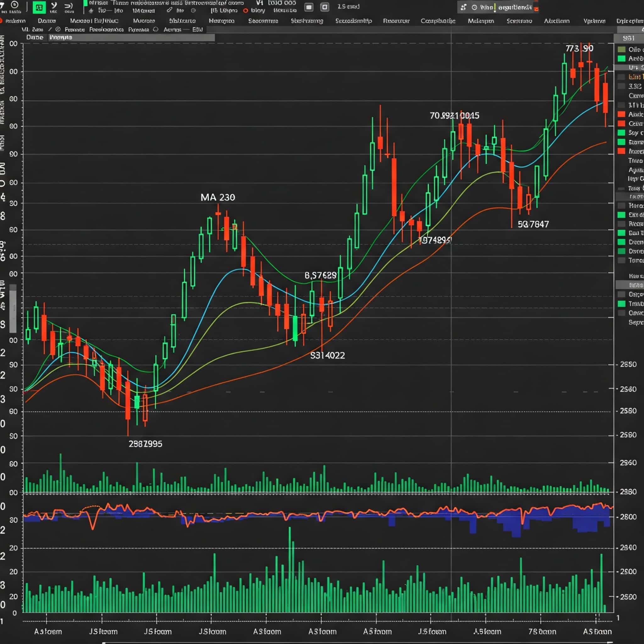Click the nodes icon in the search box
Viewport: 644px width, 644px height.
point(463,7)
